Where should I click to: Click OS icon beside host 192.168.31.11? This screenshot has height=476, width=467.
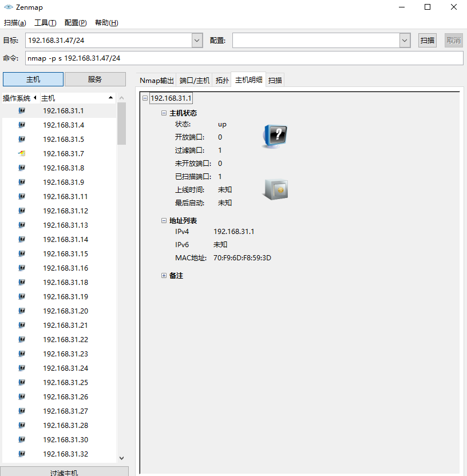[22, 196]
